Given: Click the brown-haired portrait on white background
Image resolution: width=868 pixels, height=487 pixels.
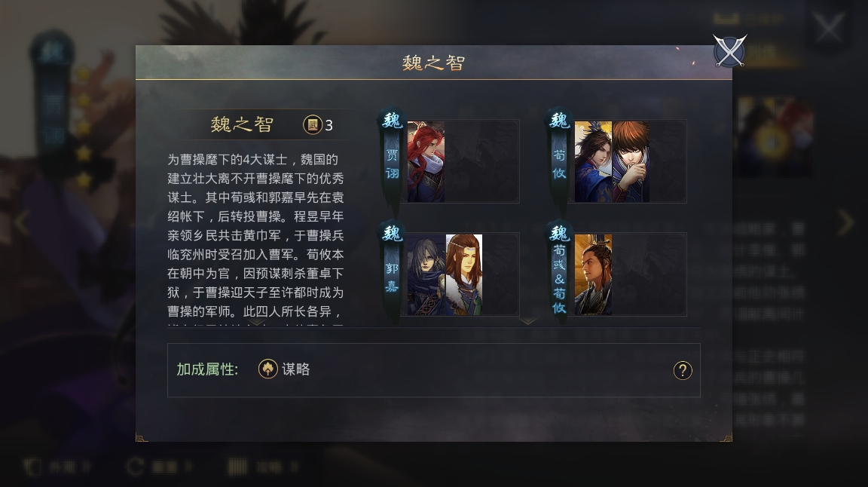Looking at the screenshot, I should (464, 275).
